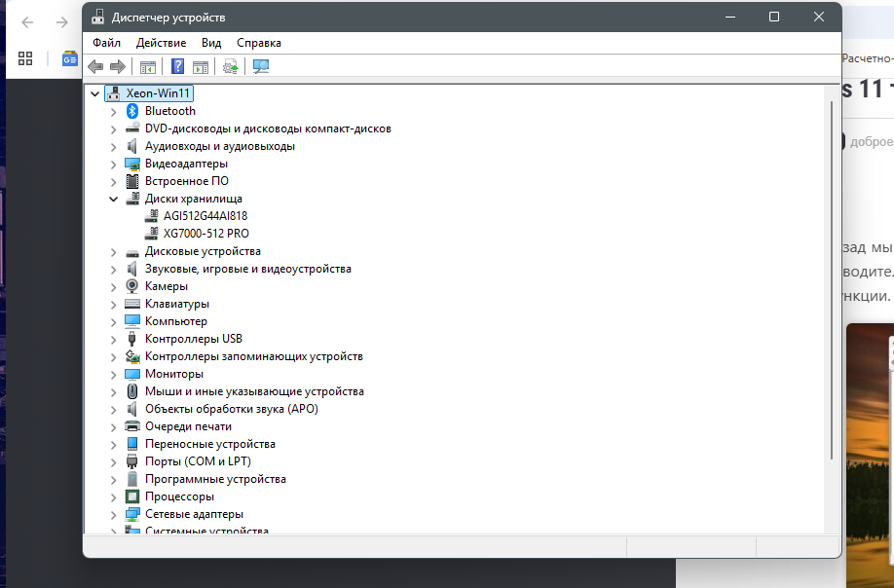This screenshot has height=588, width=894.
Task: Click the Xeon-Win11 computer root icon
Action: 114,92
